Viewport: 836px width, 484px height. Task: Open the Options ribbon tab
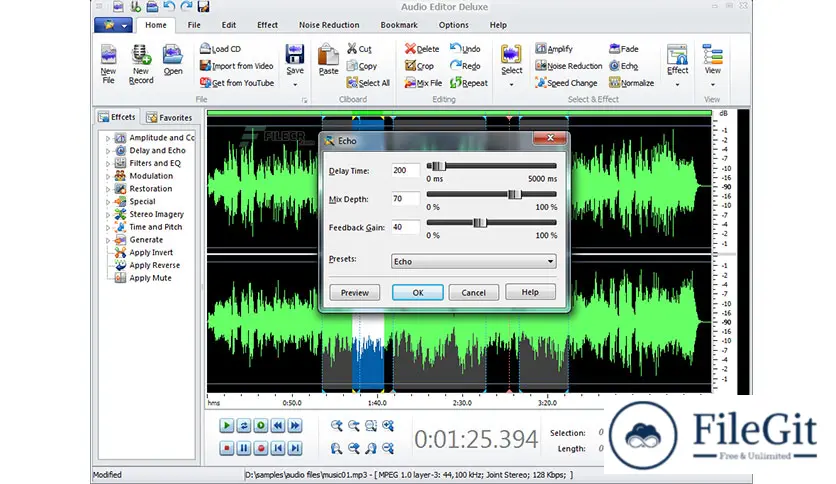[x=454, y=25]
